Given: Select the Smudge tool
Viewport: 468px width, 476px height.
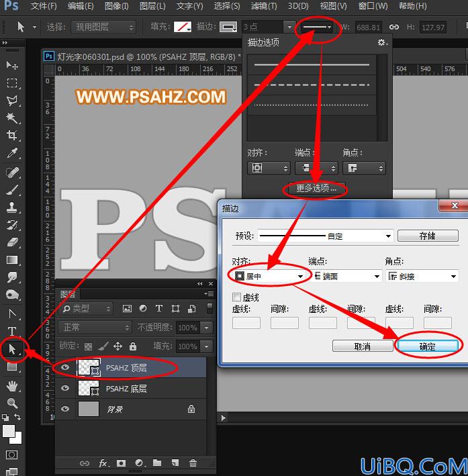Looking at the screenshot, I should [x=12, y=277].
